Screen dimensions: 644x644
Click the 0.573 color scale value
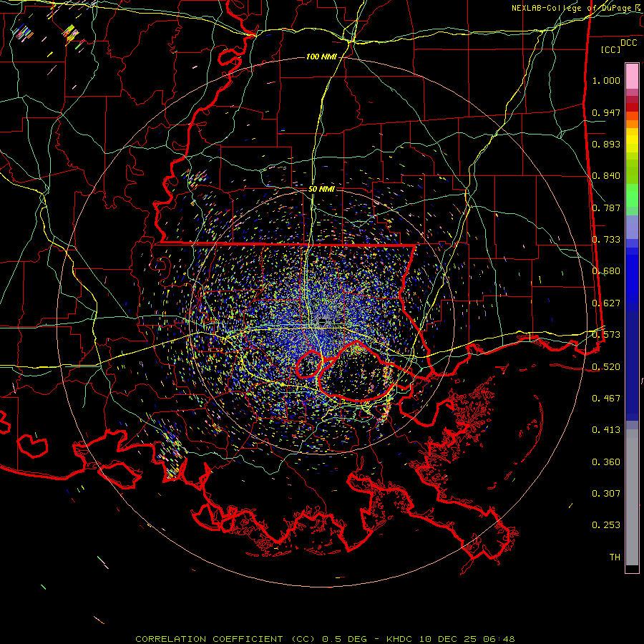[606, 335]
